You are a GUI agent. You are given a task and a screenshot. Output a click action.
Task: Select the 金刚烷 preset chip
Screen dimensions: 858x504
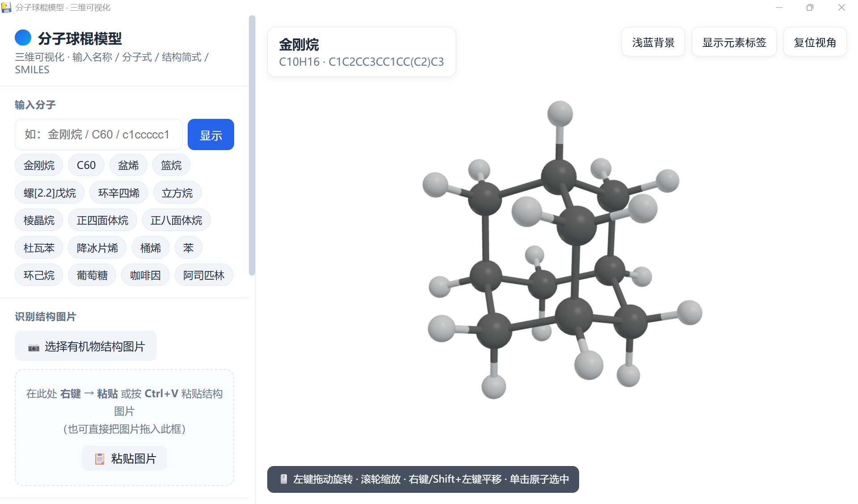click(x=39, y=165)
